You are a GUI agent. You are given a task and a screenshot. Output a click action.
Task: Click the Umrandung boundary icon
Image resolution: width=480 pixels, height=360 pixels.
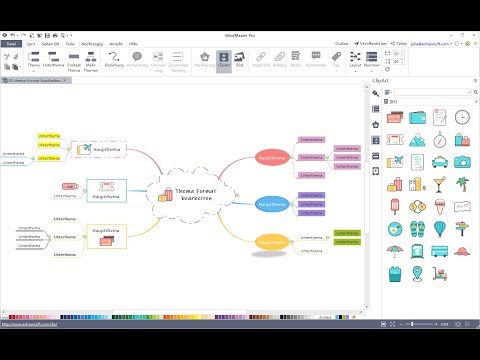coord(158,57)
